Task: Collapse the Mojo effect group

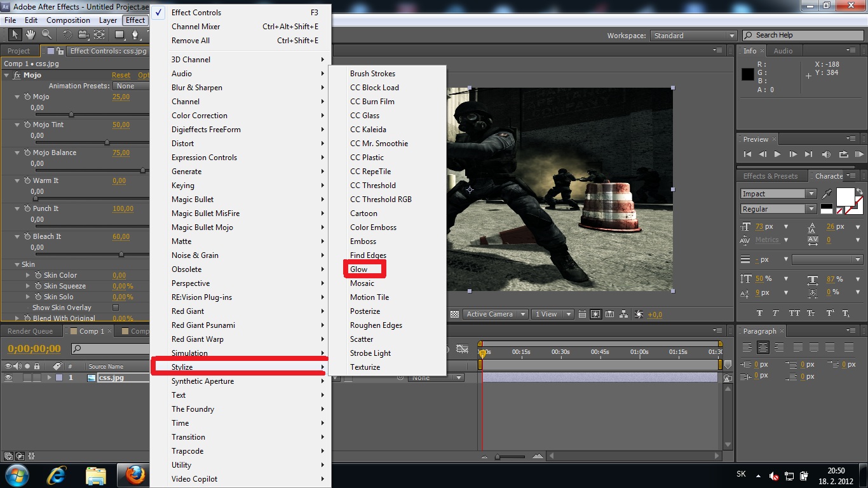Action: pyautogui.click(x=7, y=75)
